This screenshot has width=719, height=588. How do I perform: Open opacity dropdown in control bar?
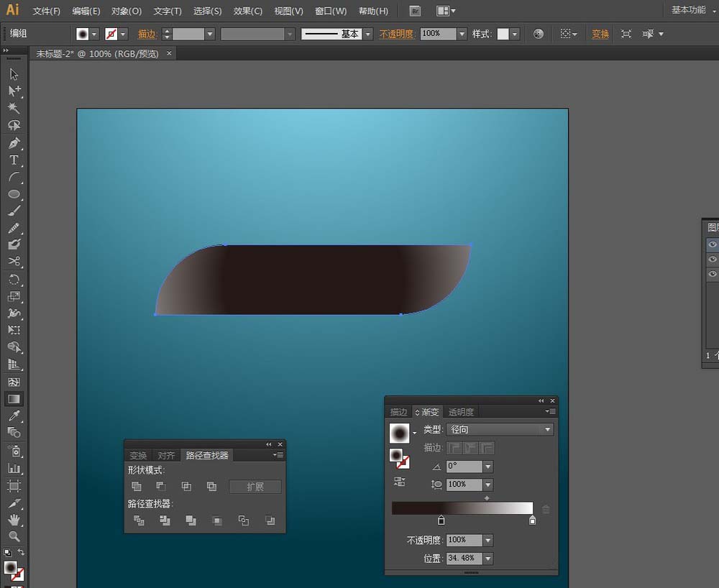(x=462, y=34)
